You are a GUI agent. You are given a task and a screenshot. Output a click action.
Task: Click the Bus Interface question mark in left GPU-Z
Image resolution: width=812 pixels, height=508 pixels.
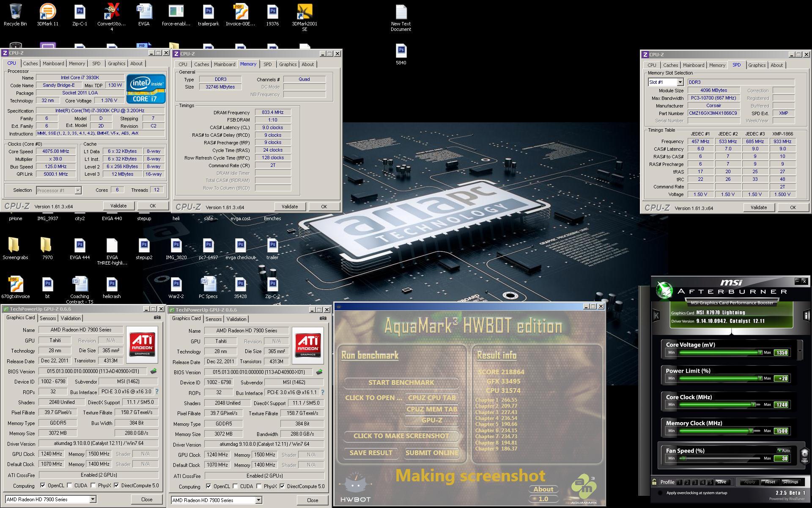point(157,392)
